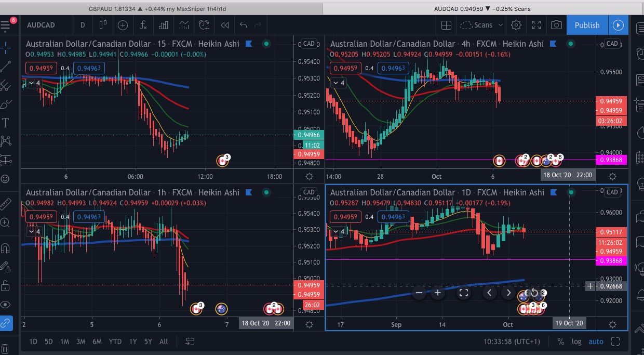The height and width of the screenshot is (355, 644).
Task: Open the CAD currency selector on 15m chart
Action: pos(308,44)
